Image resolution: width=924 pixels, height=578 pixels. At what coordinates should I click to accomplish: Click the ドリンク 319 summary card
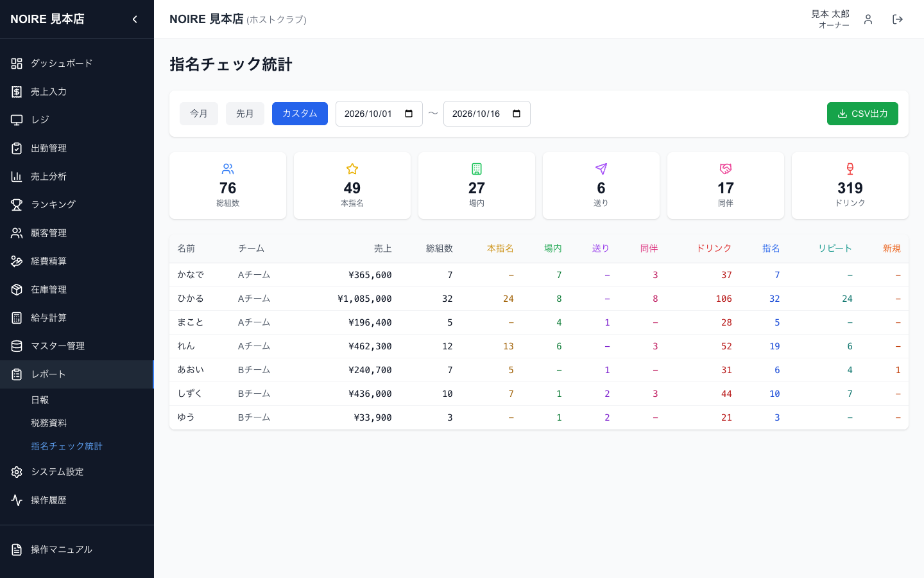point(850,186)
